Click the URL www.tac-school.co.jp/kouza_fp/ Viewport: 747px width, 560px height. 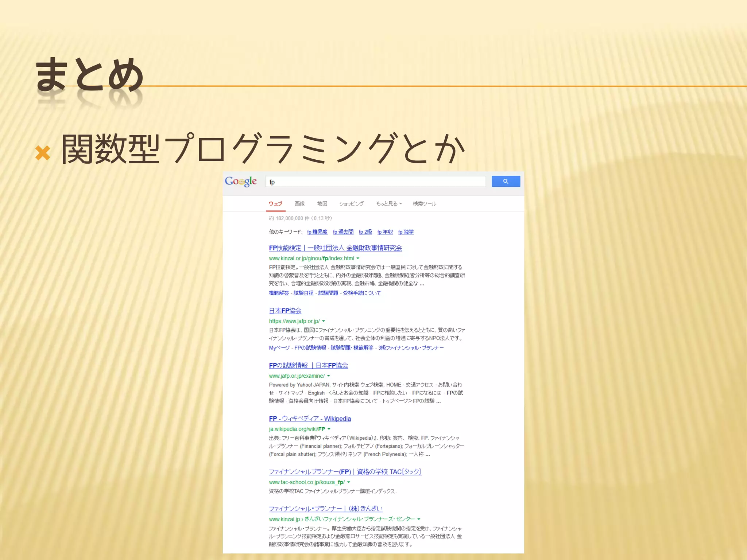point(307,482)
